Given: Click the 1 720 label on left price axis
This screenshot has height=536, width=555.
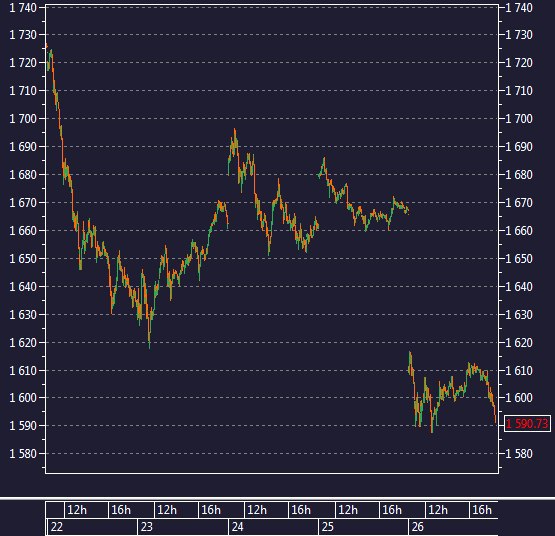Looking at the screenshot, I should click(x=23, y=63).
